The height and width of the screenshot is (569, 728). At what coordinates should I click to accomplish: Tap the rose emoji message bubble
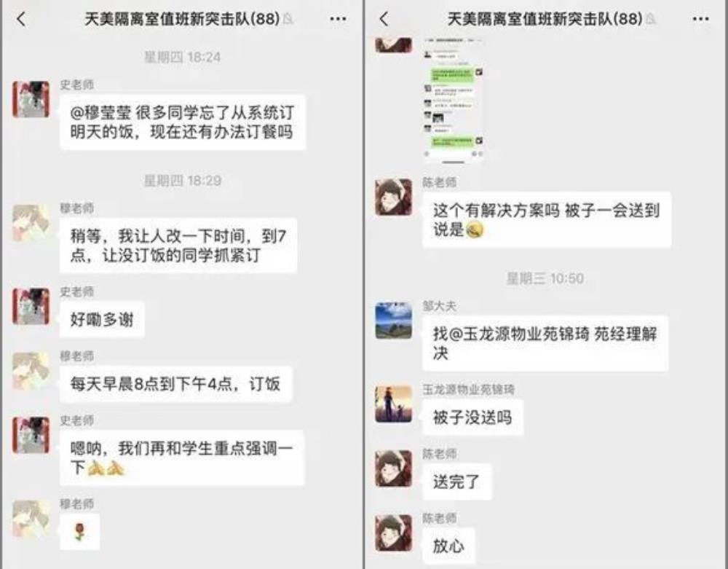80,532
